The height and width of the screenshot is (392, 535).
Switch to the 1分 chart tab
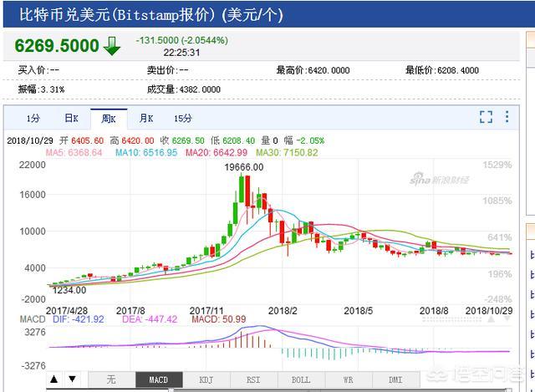click(x=33, y=118)
